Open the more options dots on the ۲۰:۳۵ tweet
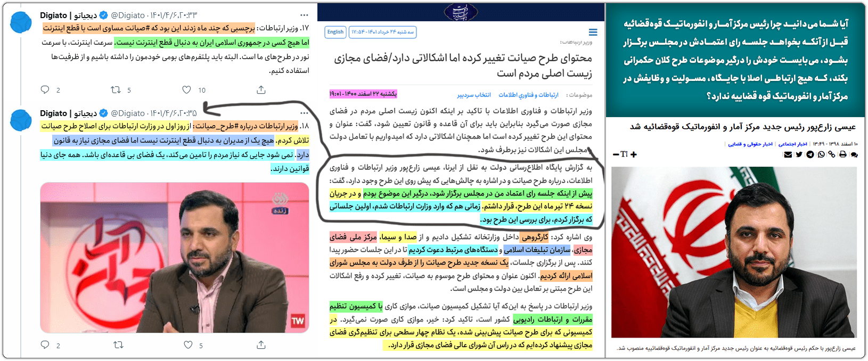 click(304, 113)
